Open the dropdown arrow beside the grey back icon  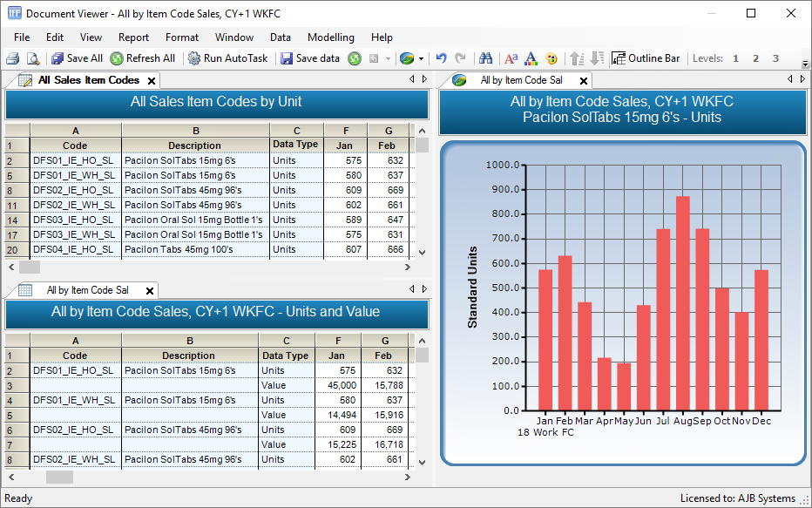coord(388,58)
